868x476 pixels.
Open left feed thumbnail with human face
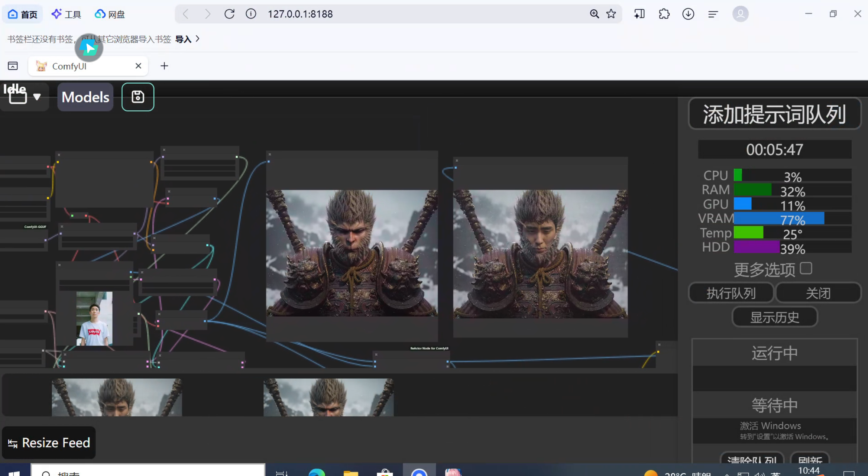[x=117, y=397]
